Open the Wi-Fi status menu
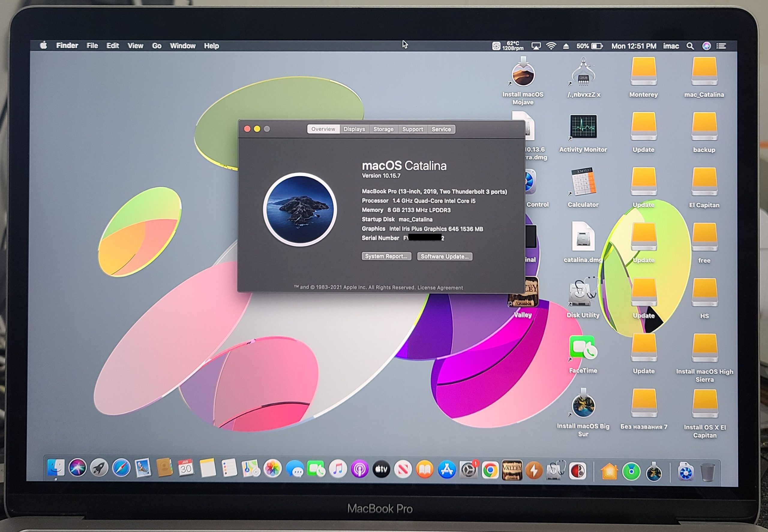The height and width of the screenshot is (532, 768). click(551, 46)
